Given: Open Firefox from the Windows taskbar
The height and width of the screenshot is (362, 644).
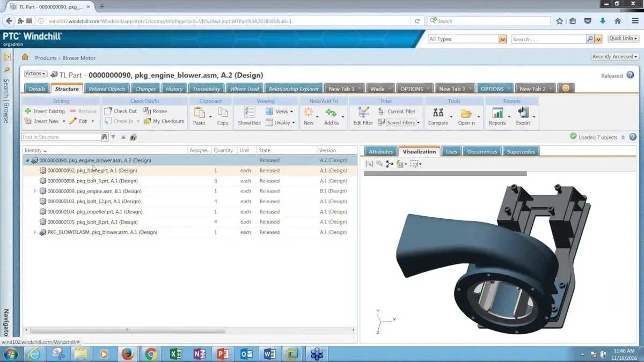Looking at the screenshot, I should pos(127,354).
